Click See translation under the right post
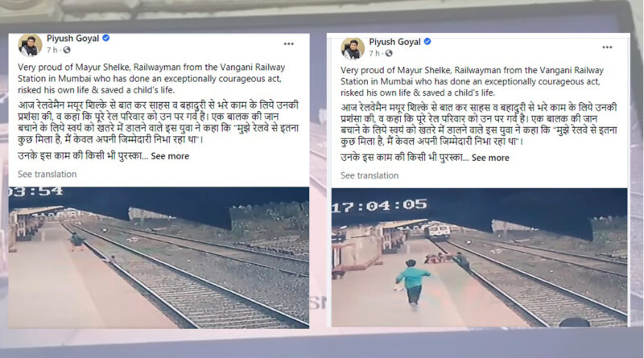This screenshot has width=644, height=358. tap(369, 175)
